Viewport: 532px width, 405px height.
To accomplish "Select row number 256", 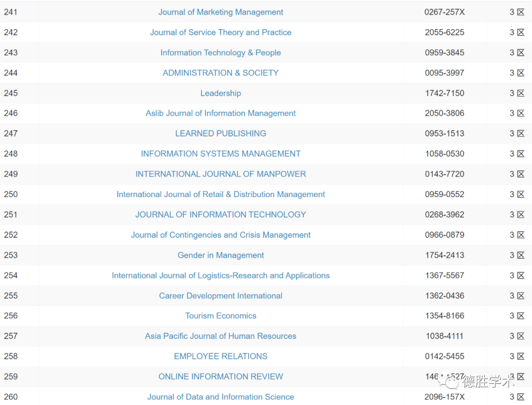I will coord(11,316).
